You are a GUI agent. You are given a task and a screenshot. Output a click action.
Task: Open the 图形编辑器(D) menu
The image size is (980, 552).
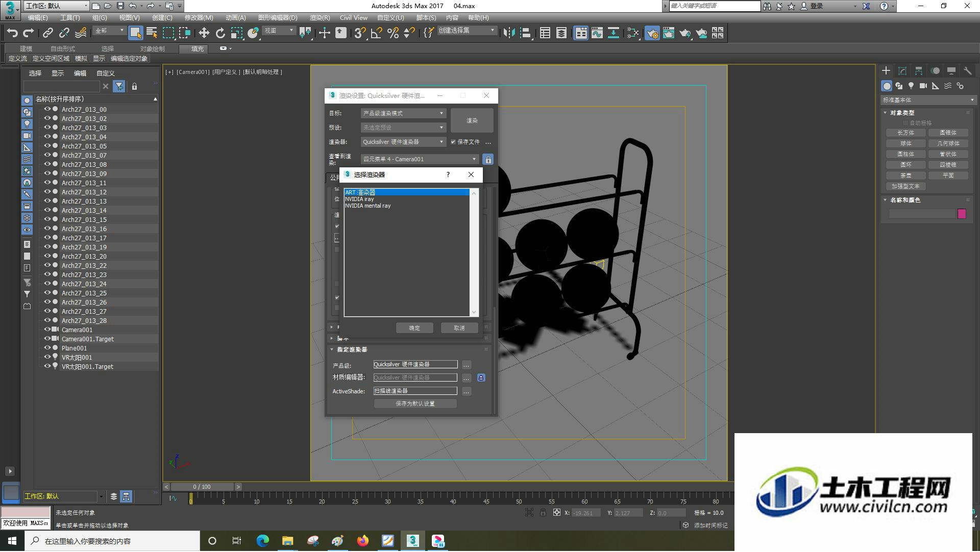(x=278, y=18)
